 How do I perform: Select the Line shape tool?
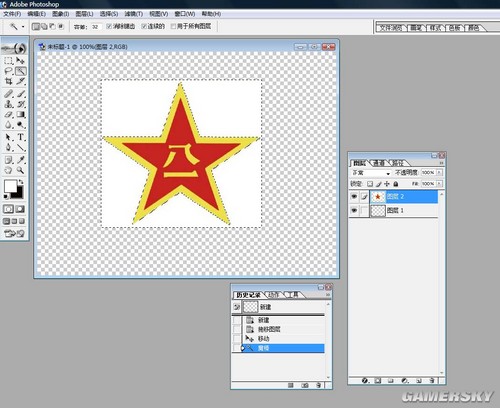20,147
